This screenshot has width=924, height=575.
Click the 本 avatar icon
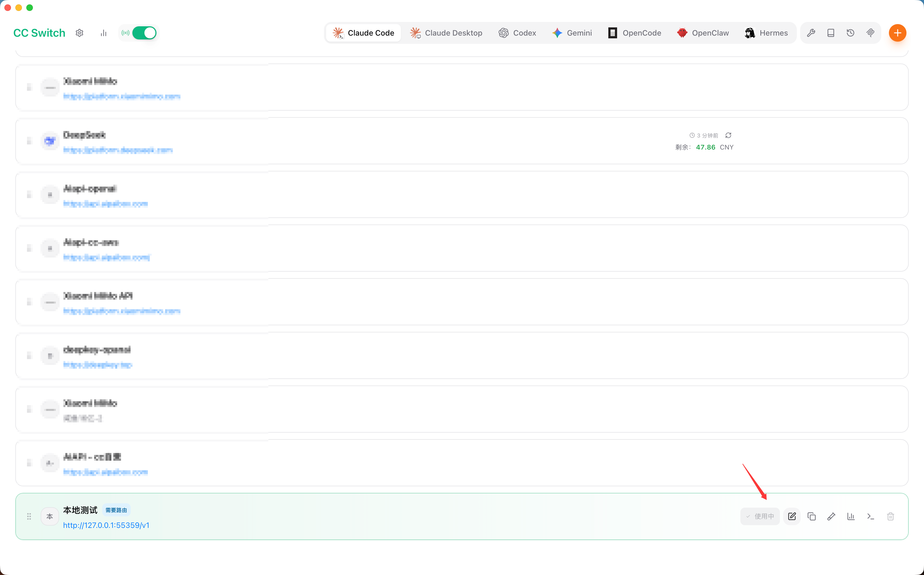[50, 516]
